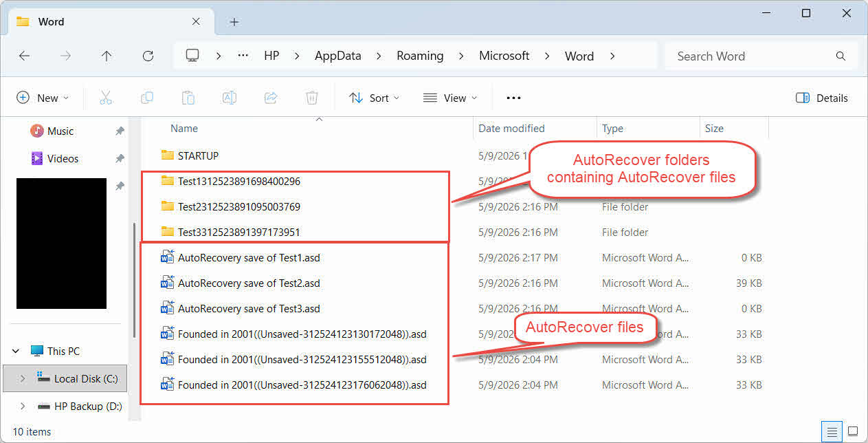Viewport: 868px width, 443px height.
Task: Expand Local Disk (C:) tree node
Action: tap(23, 378)
